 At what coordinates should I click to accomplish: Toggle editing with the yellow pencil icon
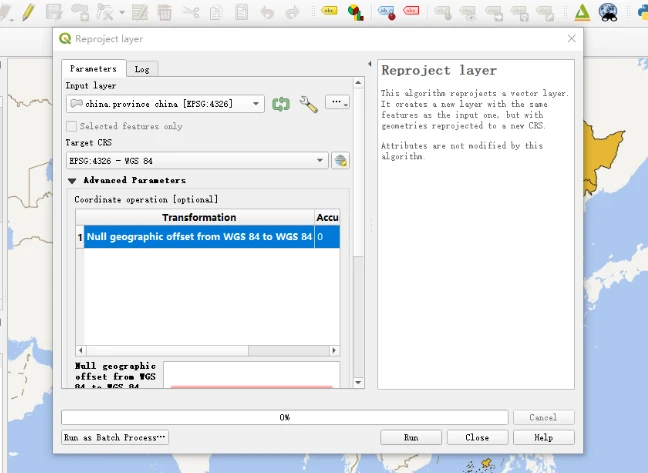[x=28, y=12]
